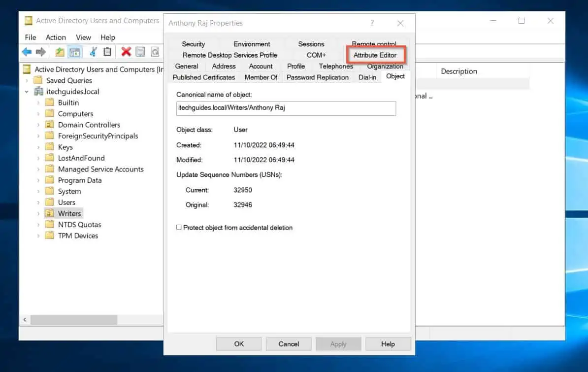Click the Active Directory root node icon

pyautogui.click(x=27, y=69)
